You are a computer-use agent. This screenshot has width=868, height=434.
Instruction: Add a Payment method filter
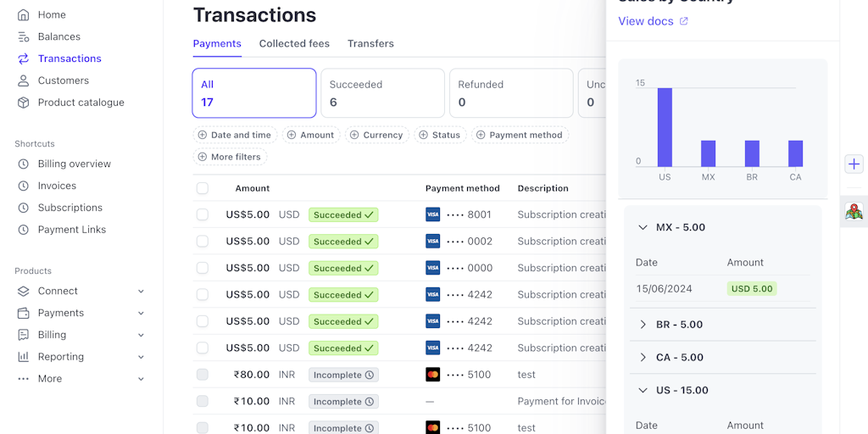coord(520,135)
